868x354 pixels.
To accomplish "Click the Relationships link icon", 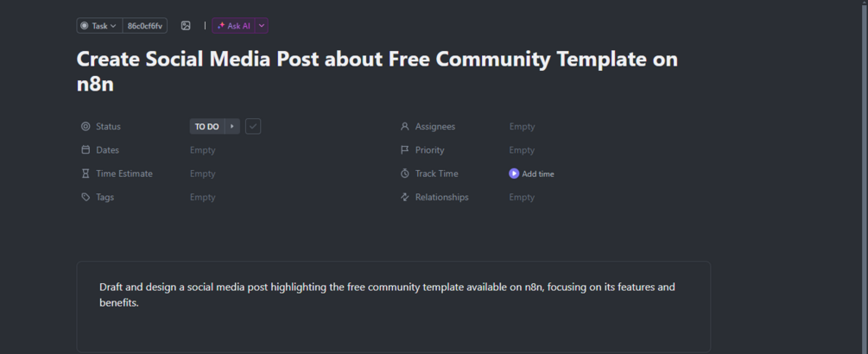I will [x=404, y=197].
